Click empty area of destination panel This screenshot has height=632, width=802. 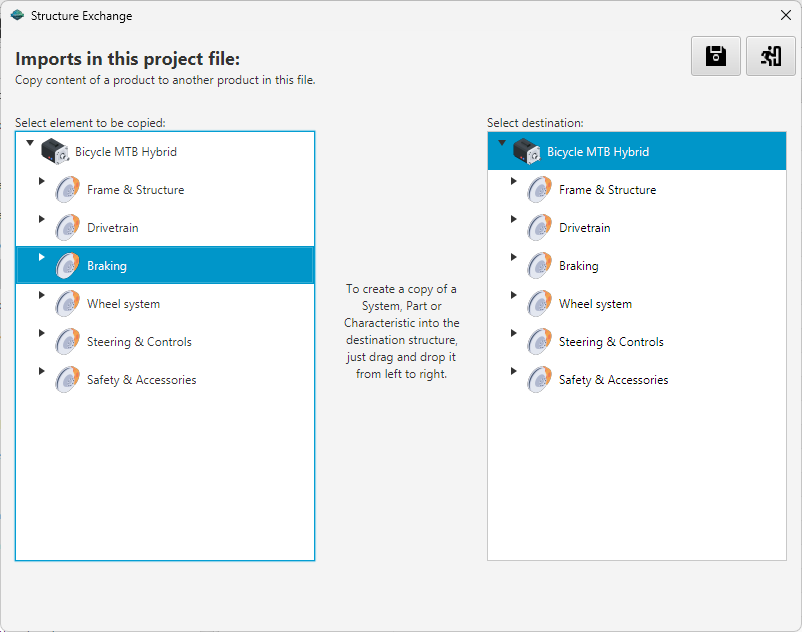tap(636, 480)
